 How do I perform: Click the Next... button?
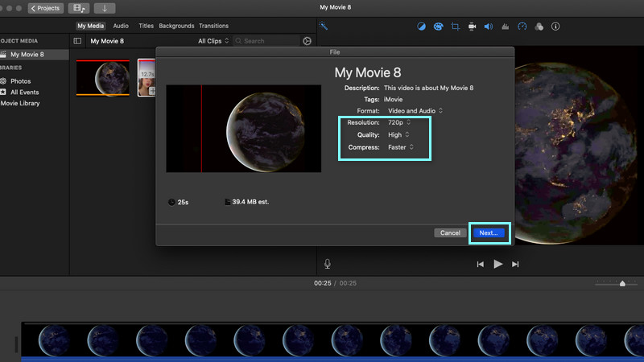pyautogui.click(x=489, y=232)
